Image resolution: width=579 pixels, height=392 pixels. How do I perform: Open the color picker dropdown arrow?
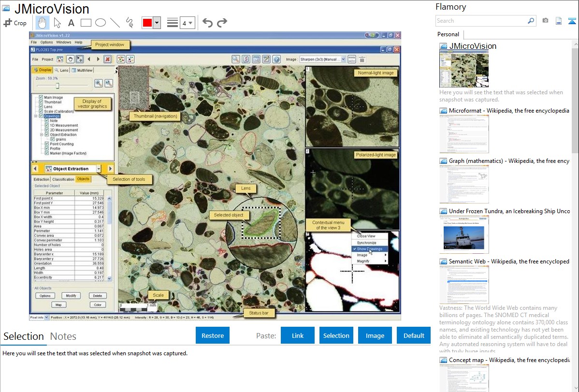157,23
